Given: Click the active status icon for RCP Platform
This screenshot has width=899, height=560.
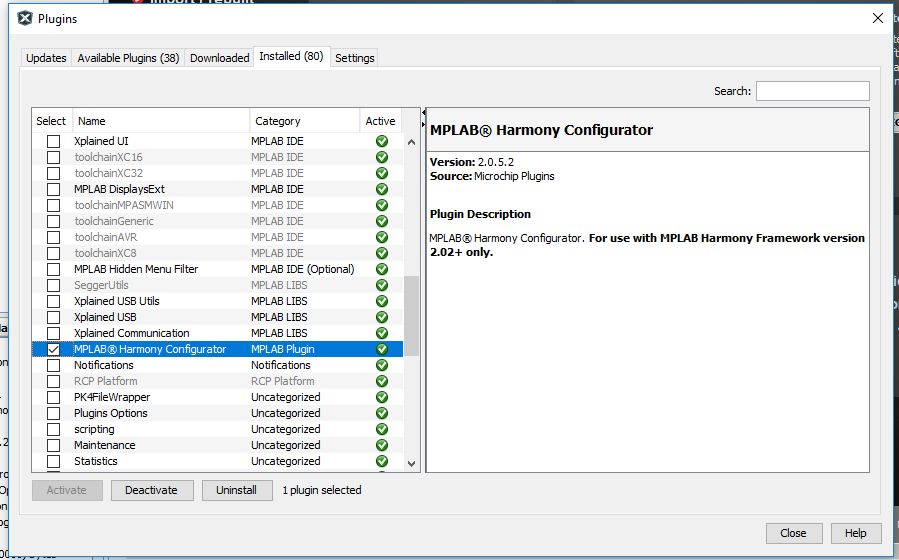Looking at the screenshot, I should click(x=382, y=381).
